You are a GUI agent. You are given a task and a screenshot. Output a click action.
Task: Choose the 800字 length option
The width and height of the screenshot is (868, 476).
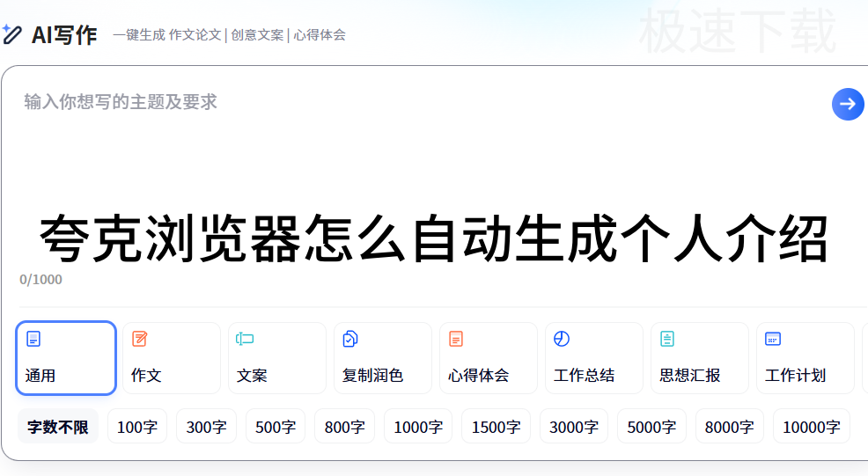pyautogui.click(x=344, y=426)
